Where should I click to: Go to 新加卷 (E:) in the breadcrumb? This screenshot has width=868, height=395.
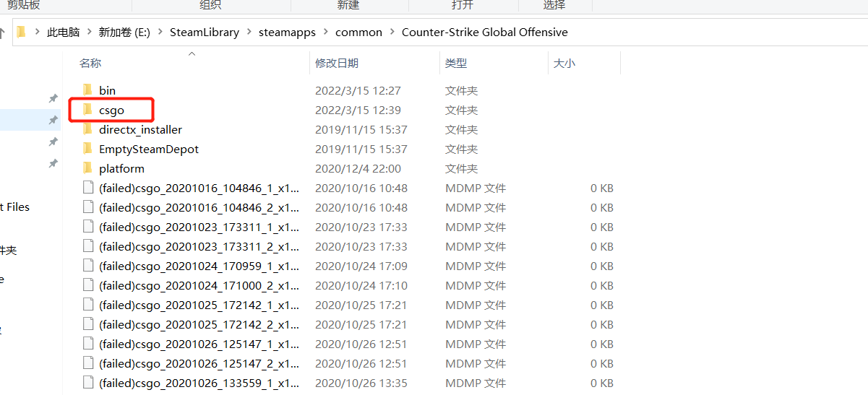(124, 32)
